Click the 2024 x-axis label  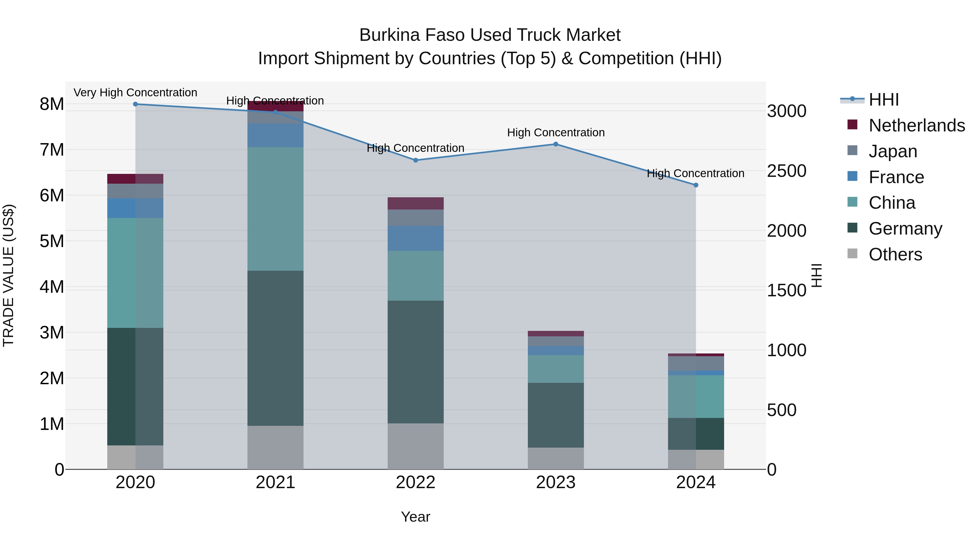tap(696, 482)
